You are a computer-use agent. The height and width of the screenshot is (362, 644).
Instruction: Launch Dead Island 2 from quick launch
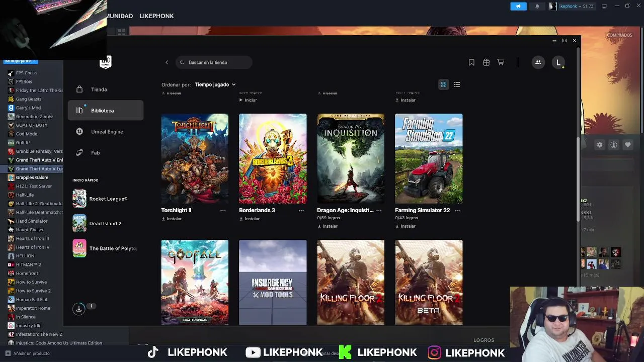(105, 223)
